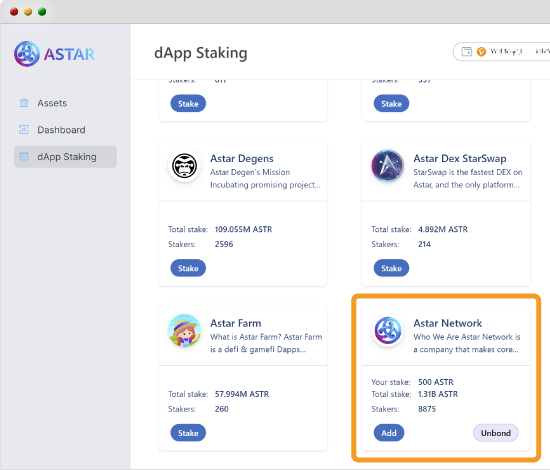Image resolution: width=550 pixels, height=470 pixels.
Task: Click Stake in the top-right partial card
Action: 391,103
